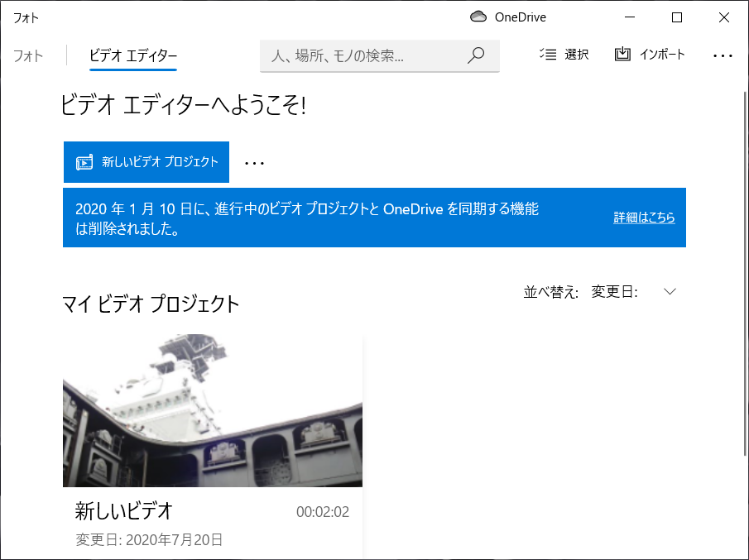Click the search magnifier icon
Viewport: 749px width, 560px height.
pyautogui.click(x=476, y=55)
